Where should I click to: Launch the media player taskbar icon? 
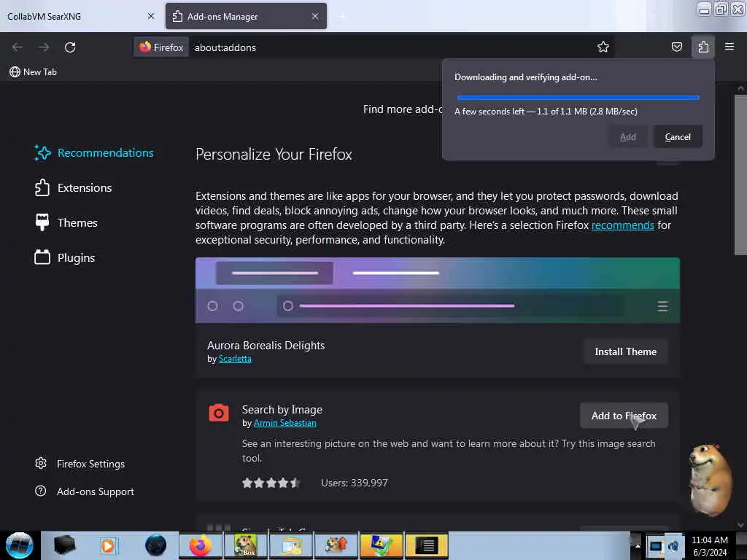[108, 545]
